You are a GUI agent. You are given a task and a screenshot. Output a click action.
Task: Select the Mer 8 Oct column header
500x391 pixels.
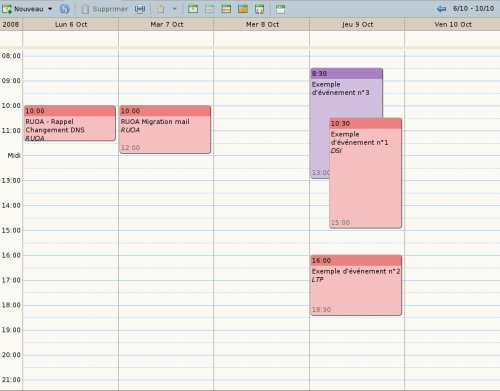pos(262,24)
